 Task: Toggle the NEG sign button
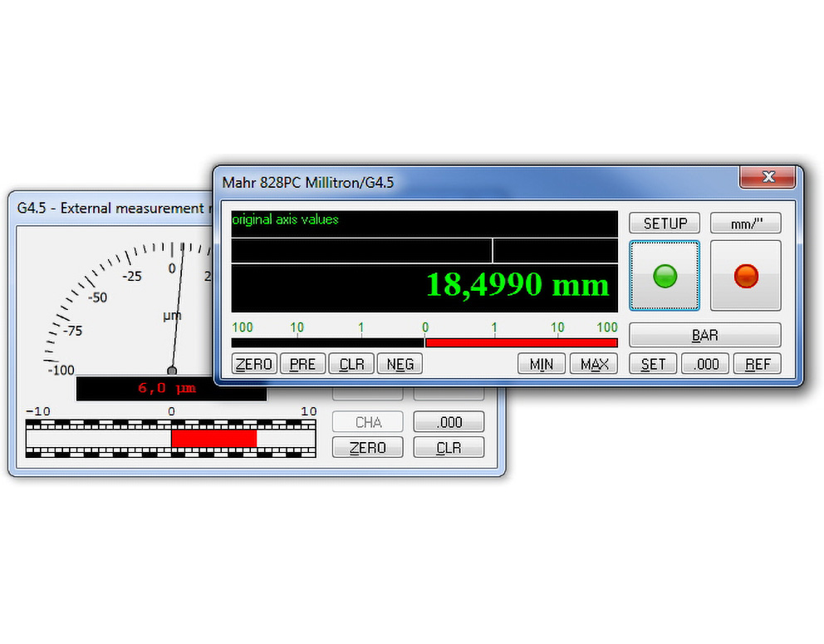tap(400, 364)
